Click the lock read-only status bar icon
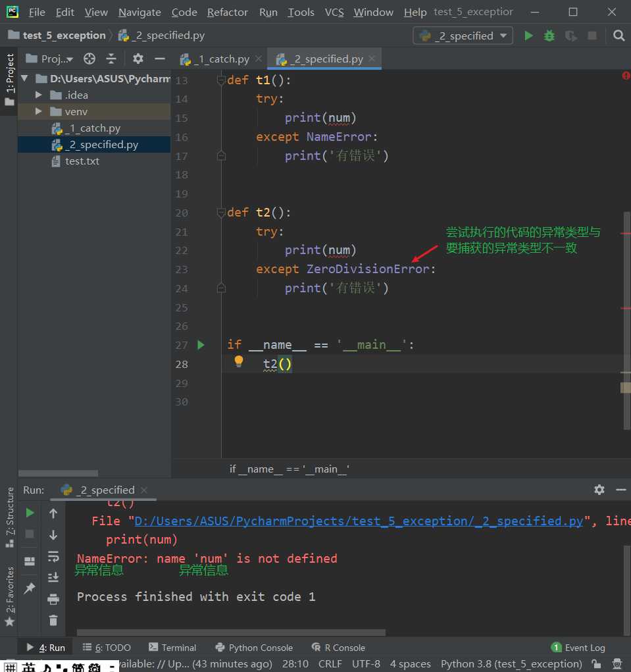The image size is (631, 672). coord(596,664)
